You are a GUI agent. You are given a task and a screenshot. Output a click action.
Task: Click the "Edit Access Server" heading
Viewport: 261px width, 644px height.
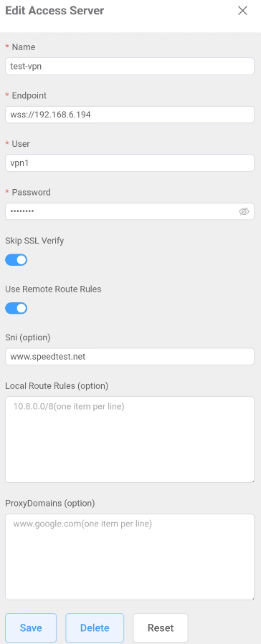point(54,11)
